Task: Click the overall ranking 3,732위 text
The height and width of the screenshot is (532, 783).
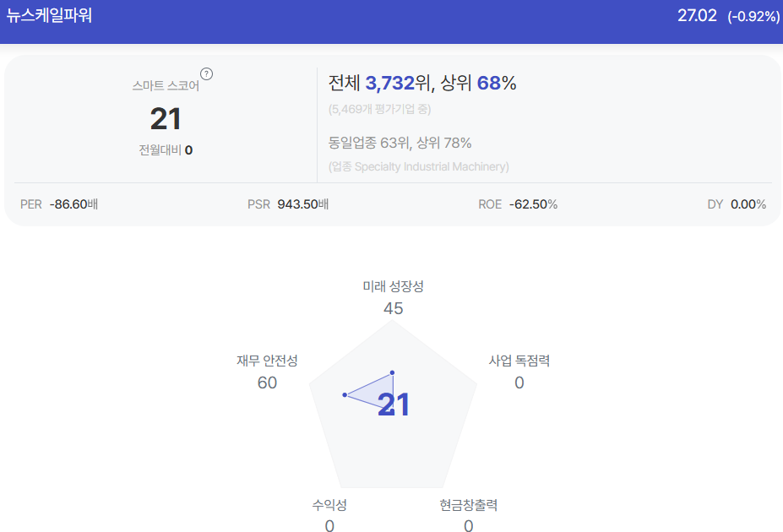Action: pos(398,83)
